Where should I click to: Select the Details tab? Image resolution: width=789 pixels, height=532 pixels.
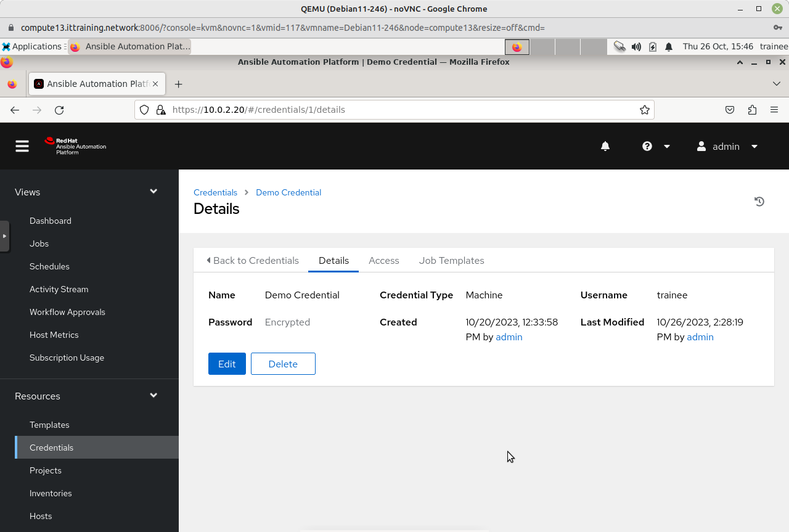(333, 260)
